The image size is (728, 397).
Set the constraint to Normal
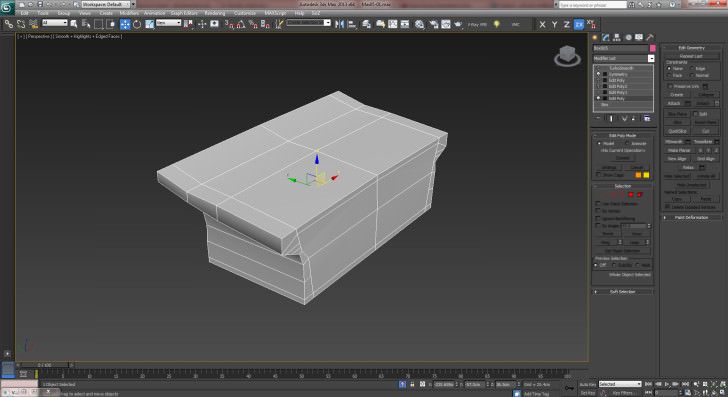692,75
